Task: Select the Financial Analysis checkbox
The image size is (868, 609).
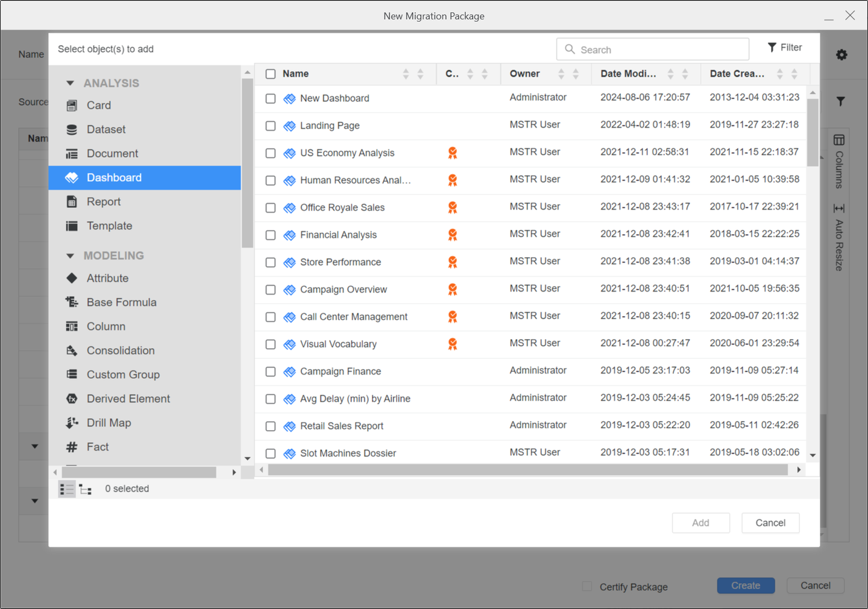Action: point(271,236)
